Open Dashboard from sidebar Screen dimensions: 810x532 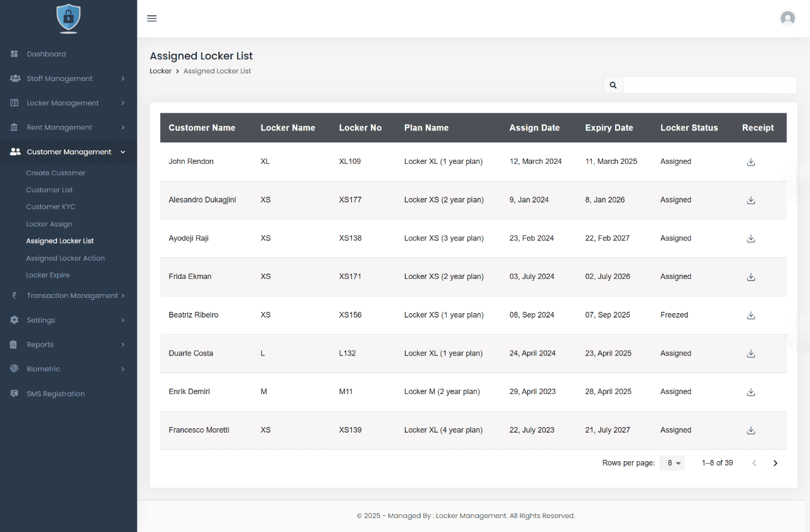[46, 54]
